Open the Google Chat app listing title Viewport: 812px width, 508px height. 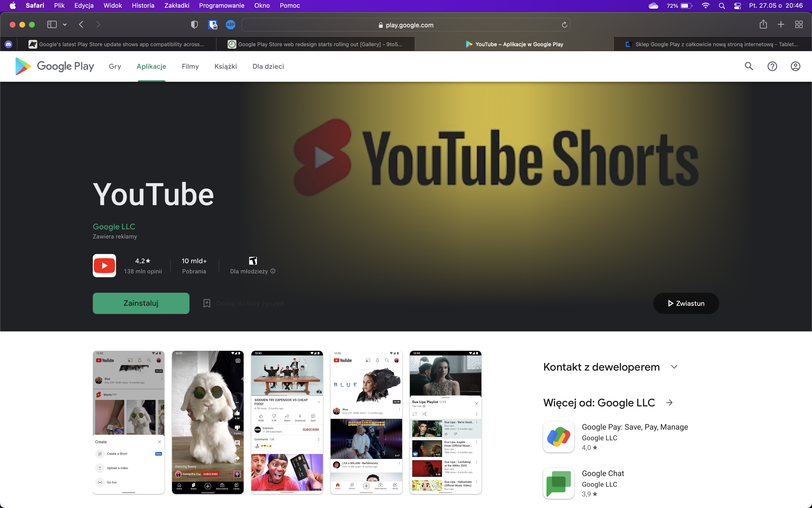(603, 473)
